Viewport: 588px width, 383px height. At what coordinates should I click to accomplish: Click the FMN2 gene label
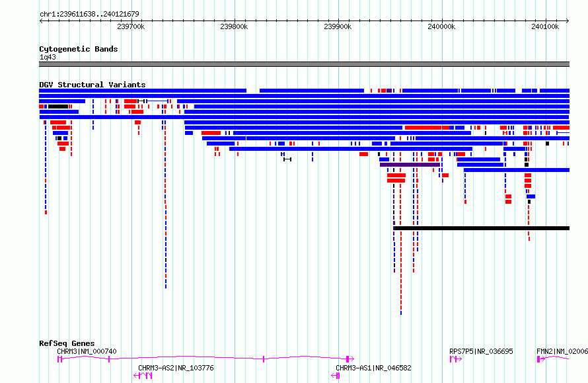(562, 351)
